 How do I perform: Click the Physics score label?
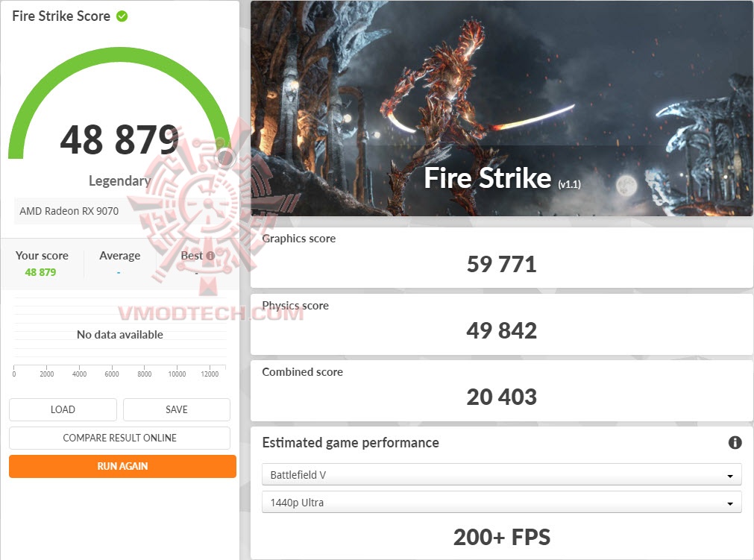click(x=295, y=306)
